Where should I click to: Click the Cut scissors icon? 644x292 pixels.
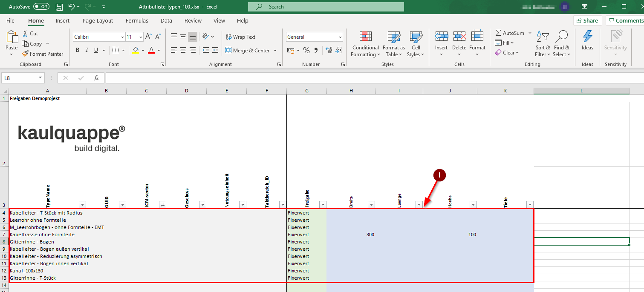(x=26, y=34)
